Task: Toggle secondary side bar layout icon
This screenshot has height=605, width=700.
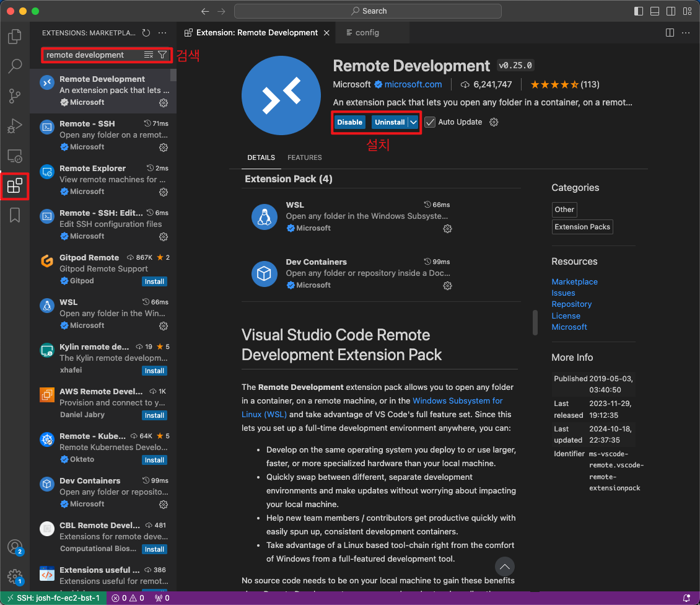Action: click(670, 11)
